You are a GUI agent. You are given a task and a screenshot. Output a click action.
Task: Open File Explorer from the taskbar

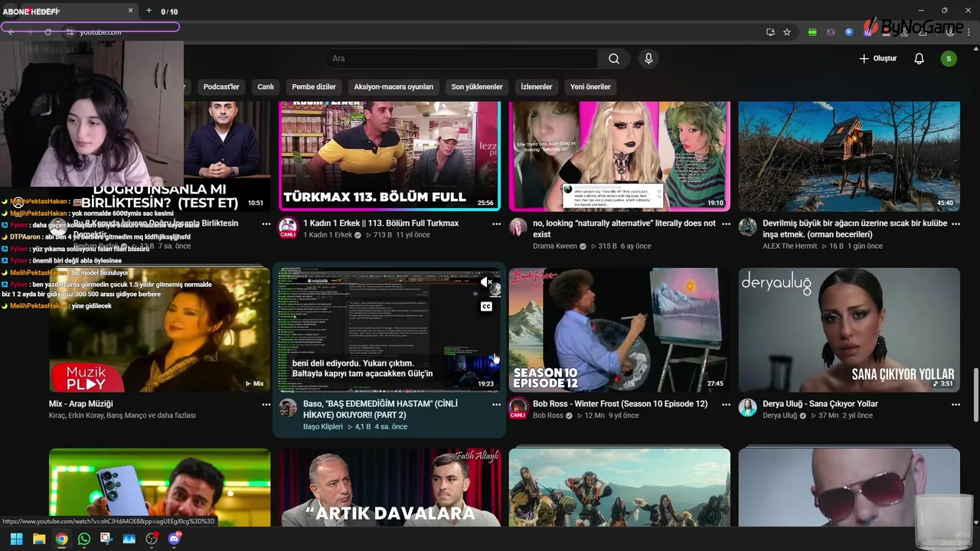coord(39,539)
